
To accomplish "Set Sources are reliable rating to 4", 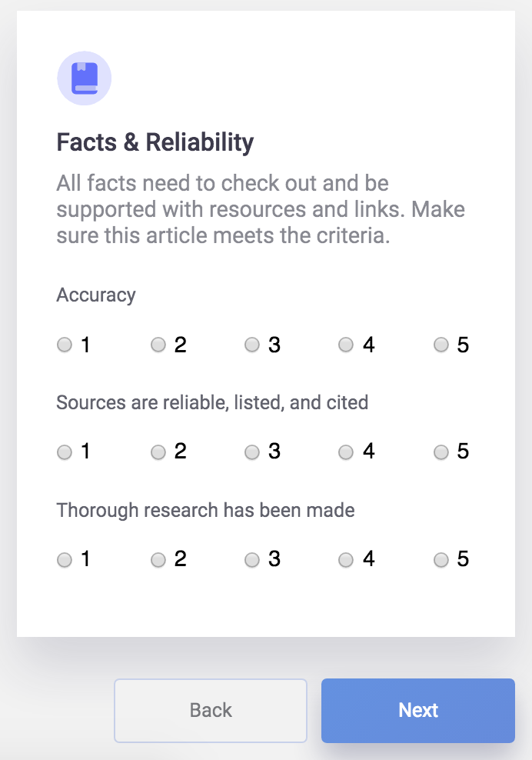I will pos(347,452).
